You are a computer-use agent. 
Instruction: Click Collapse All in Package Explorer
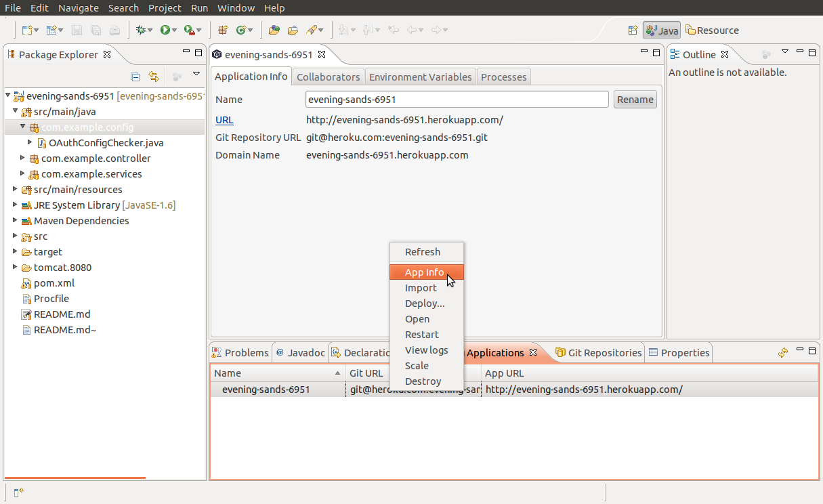(135, 77)
